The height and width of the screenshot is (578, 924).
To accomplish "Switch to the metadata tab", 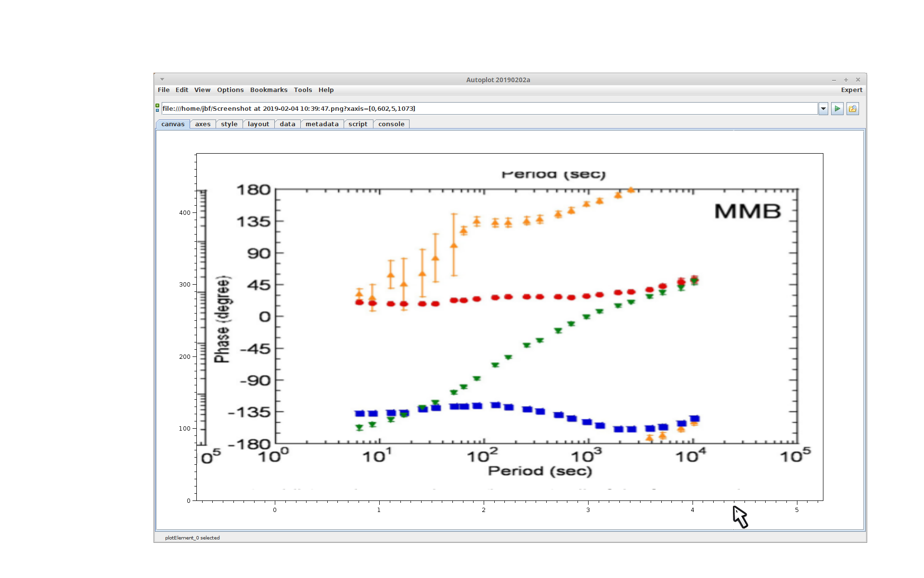I will click(x=322, y=124).
